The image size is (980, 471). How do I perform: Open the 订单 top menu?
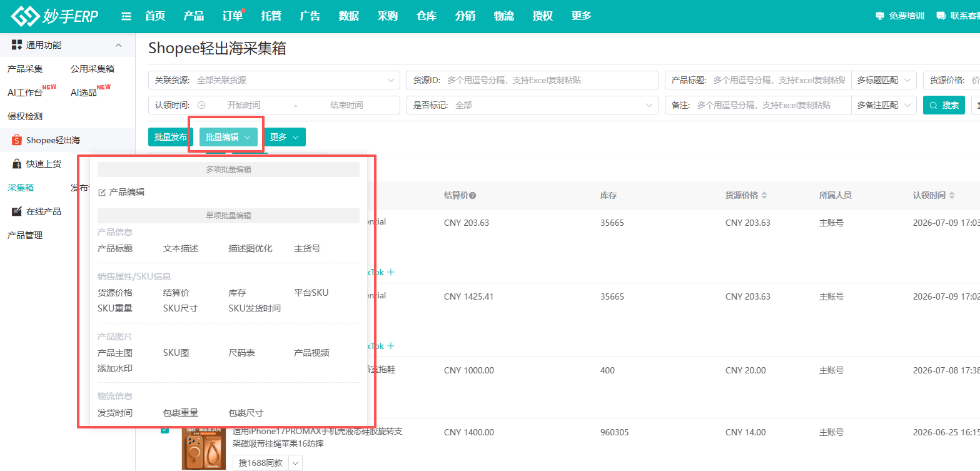click(x=233, y=16)
